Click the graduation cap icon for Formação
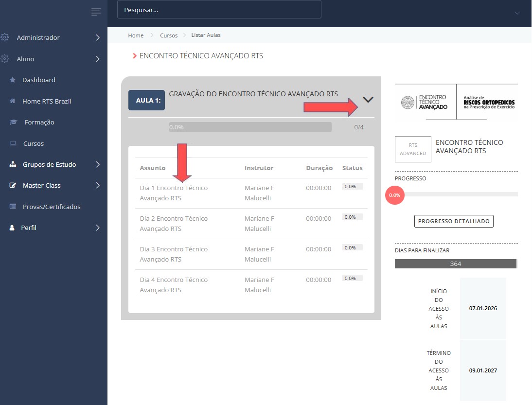 pyautogui.click(x=13, y=123)
